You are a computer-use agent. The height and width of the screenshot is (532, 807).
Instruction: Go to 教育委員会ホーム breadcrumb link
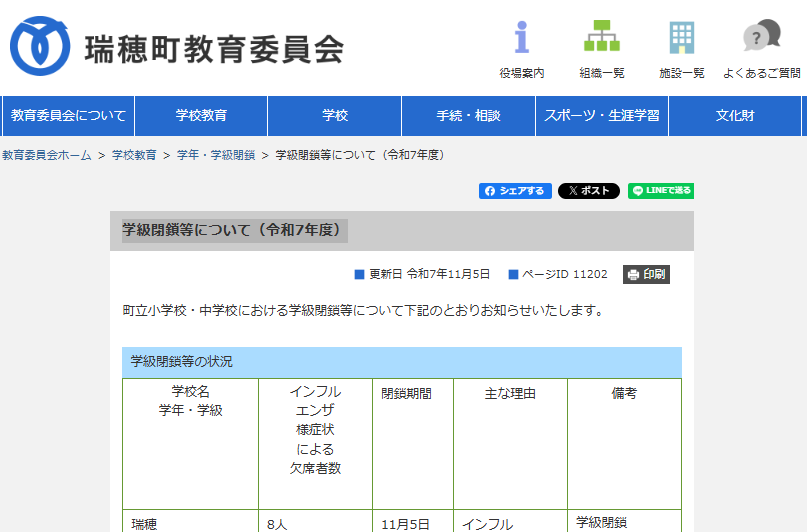pos(47,155)
